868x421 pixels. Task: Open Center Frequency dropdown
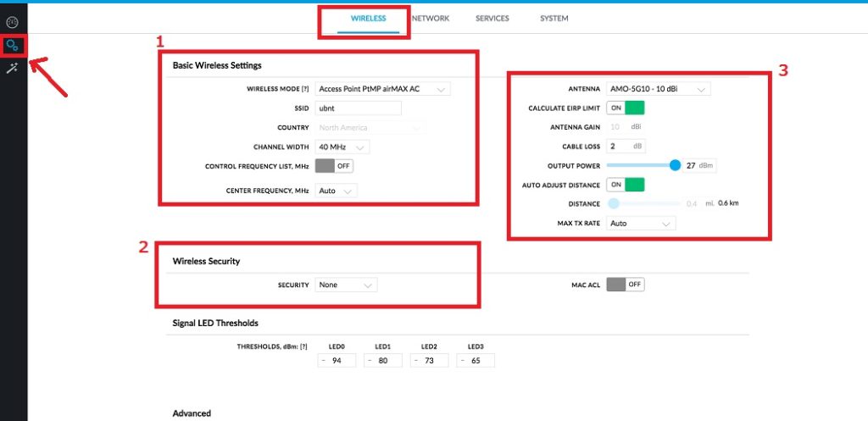click(337, 191)
